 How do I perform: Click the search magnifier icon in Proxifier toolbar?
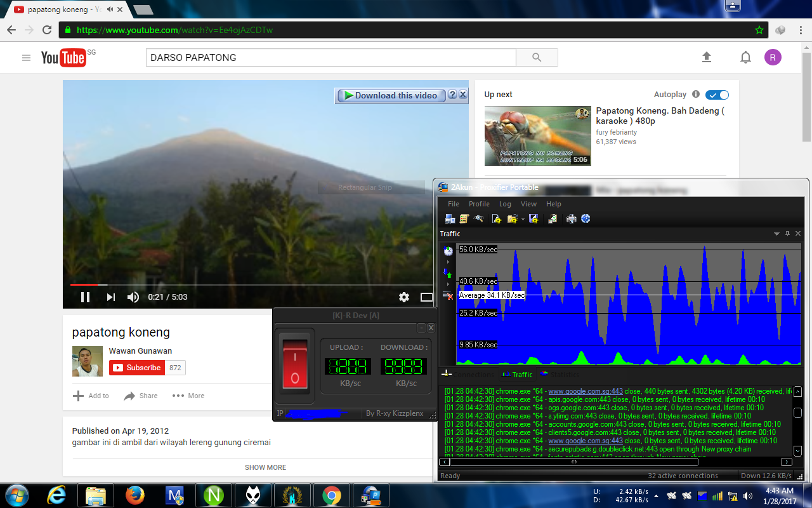478,218
